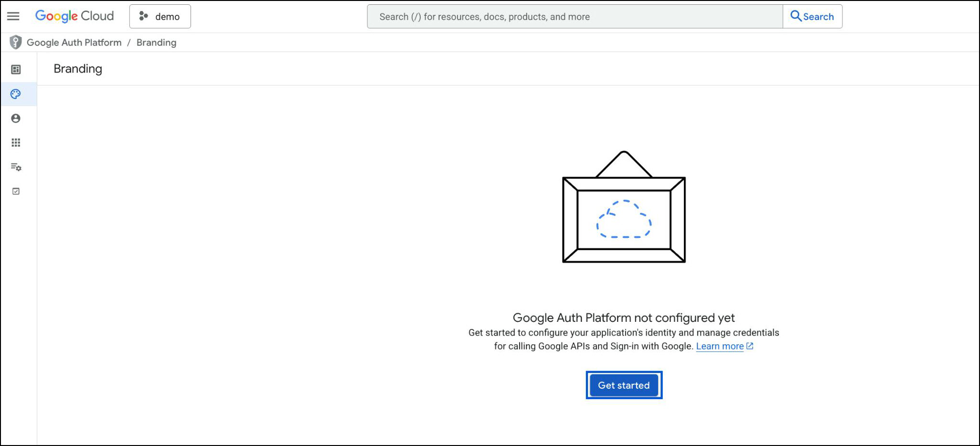980x446 pixels.
Task: Open the Clients grid sidebar icon
Action: [16, 143]
